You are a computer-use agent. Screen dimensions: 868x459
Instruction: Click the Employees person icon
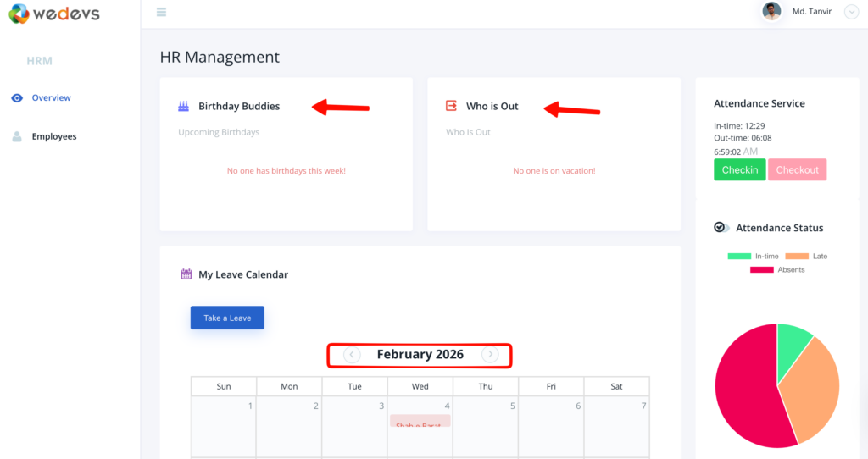pos(17,136)
